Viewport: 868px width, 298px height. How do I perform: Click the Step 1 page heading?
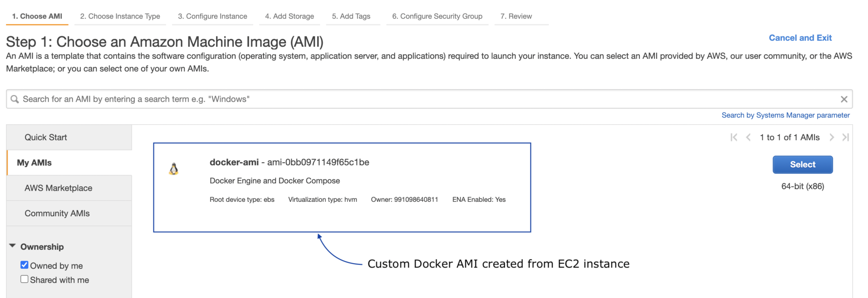click(x=164, y=42)
